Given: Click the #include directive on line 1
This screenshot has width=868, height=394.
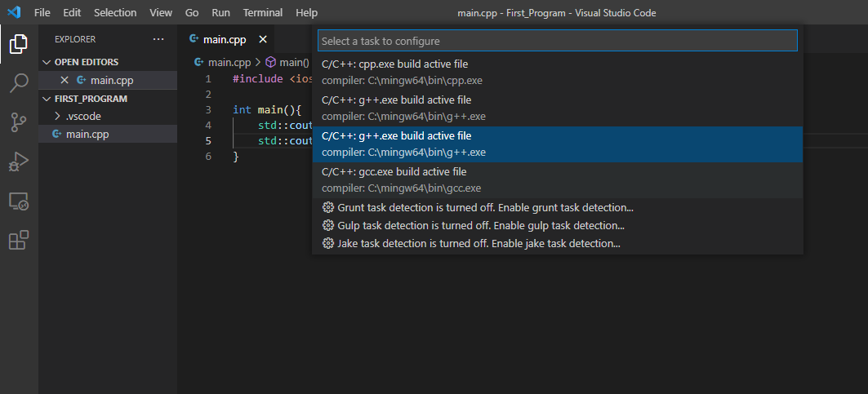Looking at the screenshot, I should click(258, 78).
